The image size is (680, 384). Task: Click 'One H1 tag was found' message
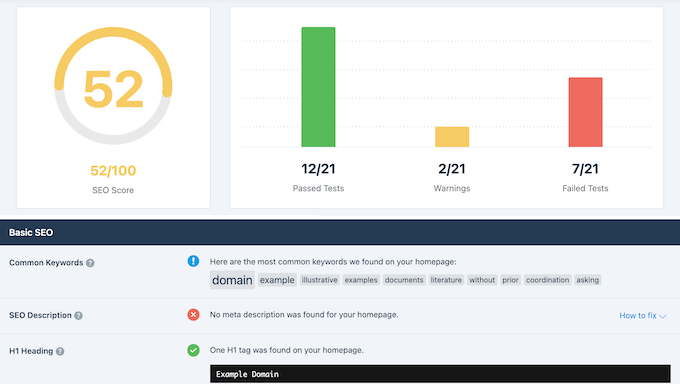pos(287,350)
